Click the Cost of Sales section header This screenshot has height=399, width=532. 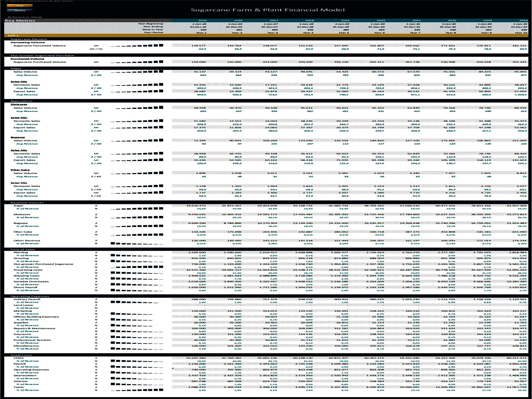point(23,249)
